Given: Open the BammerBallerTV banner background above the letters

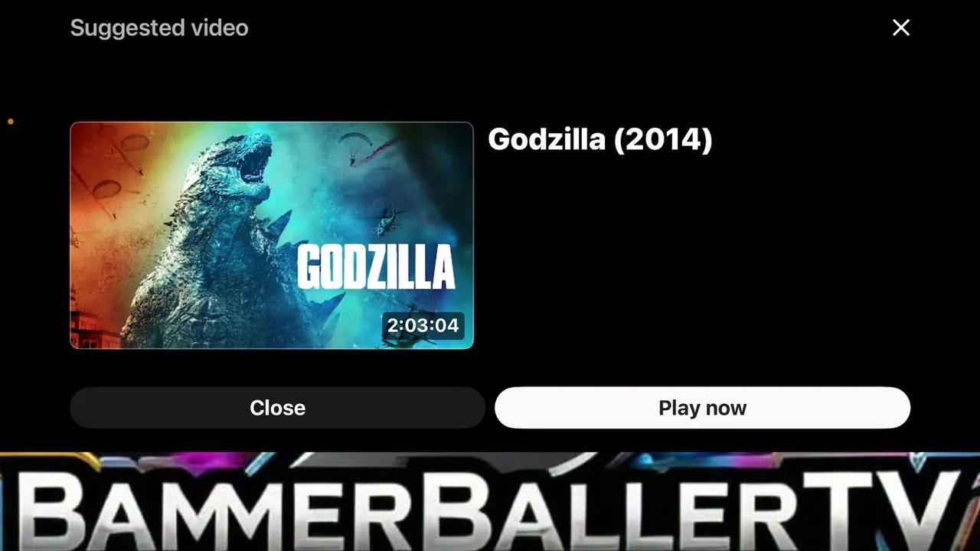Looking at the screenshot, I should point(490,461).
